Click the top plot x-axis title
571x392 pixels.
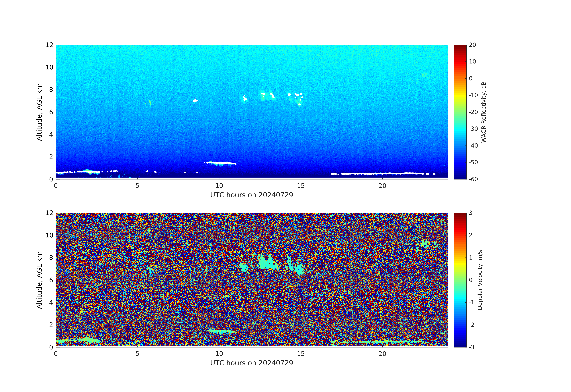point(252,195)
